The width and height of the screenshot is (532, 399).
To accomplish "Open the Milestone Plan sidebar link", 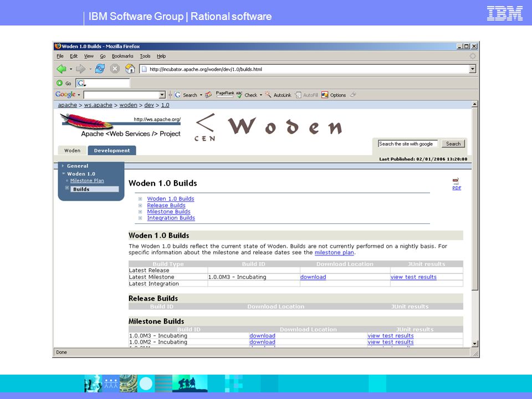I will tap(87, 181).
